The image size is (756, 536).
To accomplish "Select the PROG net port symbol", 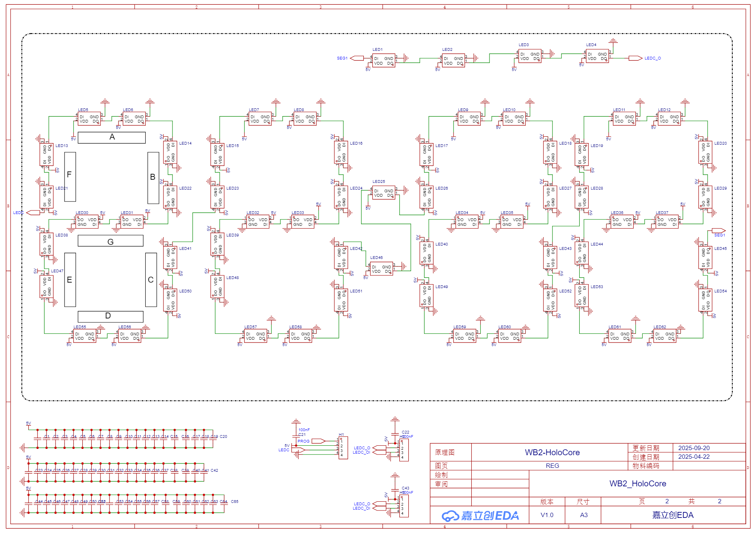I will [318, 441].
